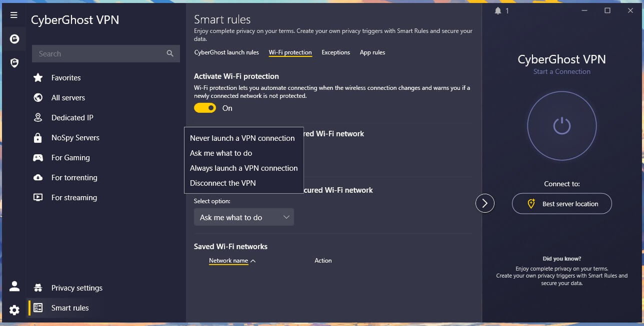Click the power button to connect
The image size is (644, 326).
point(562,125)
